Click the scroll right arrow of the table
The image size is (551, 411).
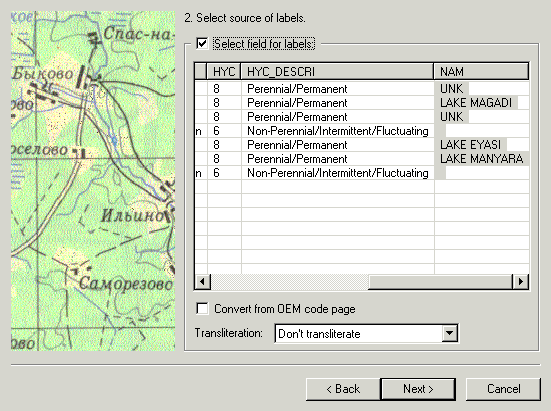(521, 282)
